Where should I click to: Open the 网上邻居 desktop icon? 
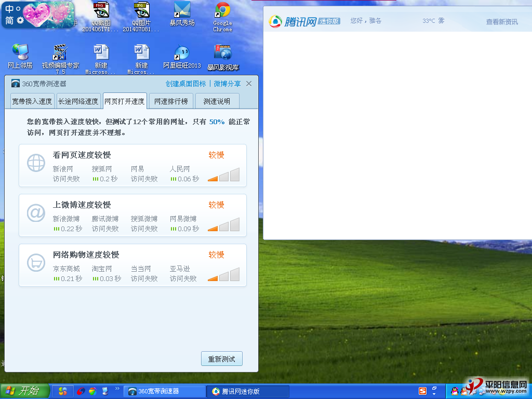click(x=20, y=56)
